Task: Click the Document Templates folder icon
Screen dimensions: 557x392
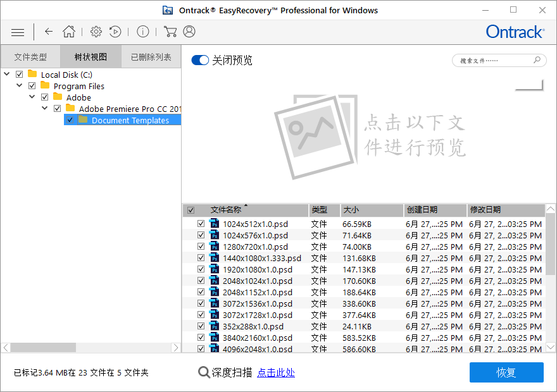Action: click(83, 119)
